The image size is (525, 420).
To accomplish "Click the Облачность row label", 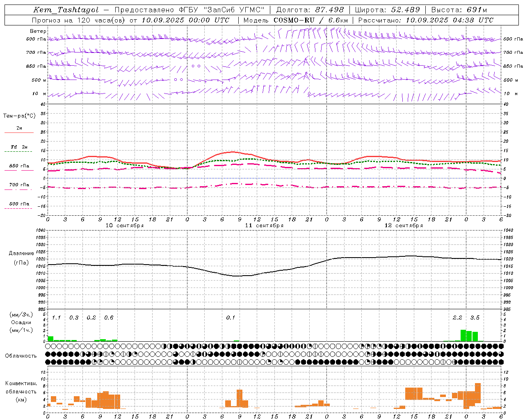I will pos(21,356).
